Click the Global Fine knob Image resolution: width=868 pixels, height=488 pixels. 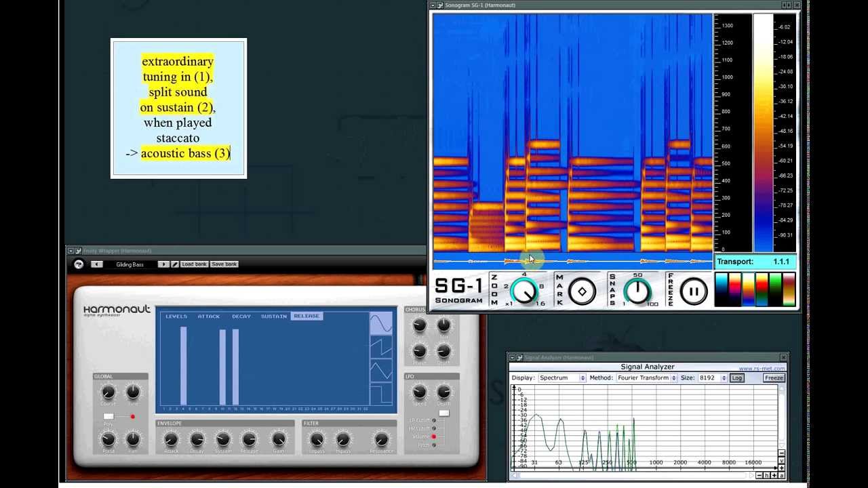coord(133,392)
